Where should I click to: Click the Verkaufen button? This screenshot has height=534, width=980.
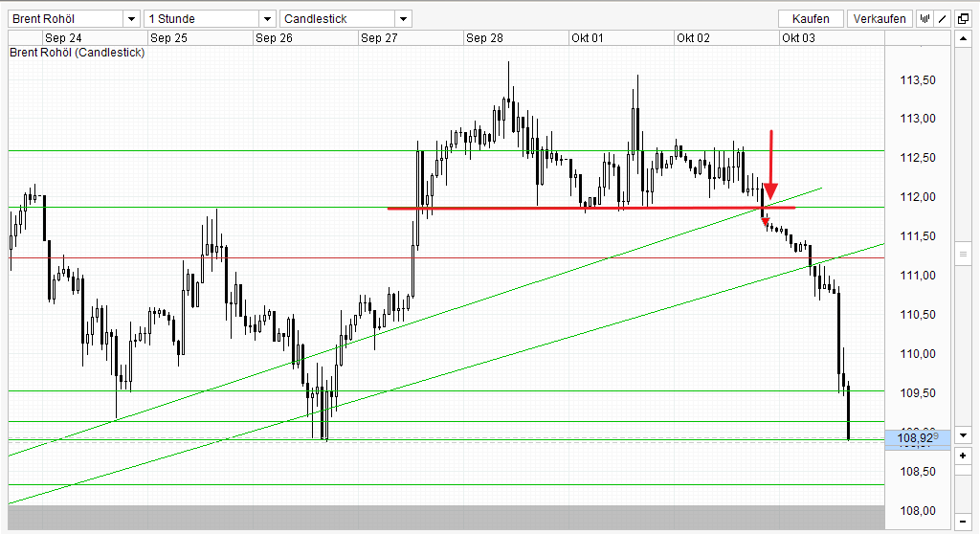coord(880,19)
